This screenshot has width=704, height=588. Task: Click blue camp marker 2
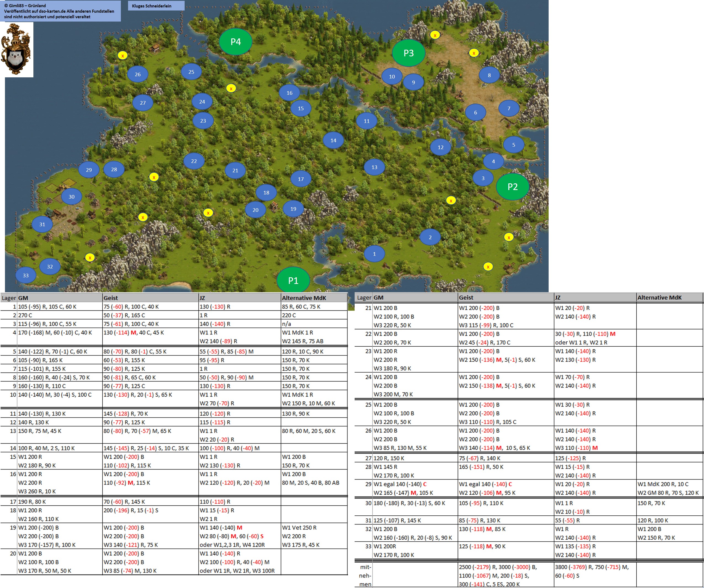click(x=430, y=237)
